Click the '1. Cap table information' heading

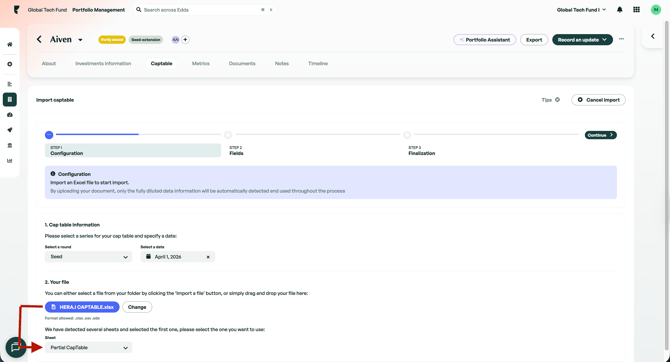pos(72,225)
